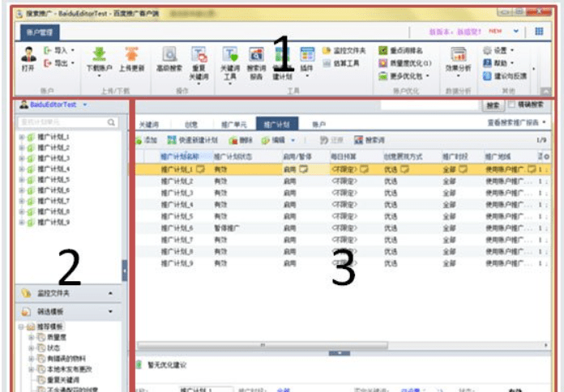
Task: Open the 设置 settings dropdown
Action: [512, 50]
